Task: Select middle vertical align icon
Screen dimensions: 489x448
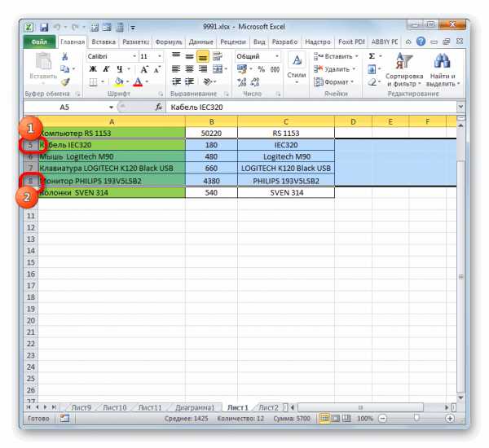Action: pyautogui.click(x=189, y=56)
